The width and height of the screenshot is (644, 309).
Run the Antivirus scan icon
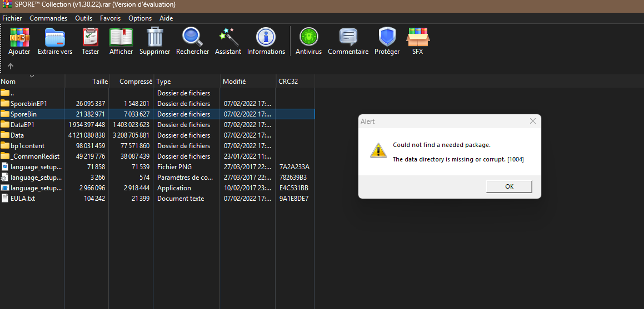[x=308, y=37]
